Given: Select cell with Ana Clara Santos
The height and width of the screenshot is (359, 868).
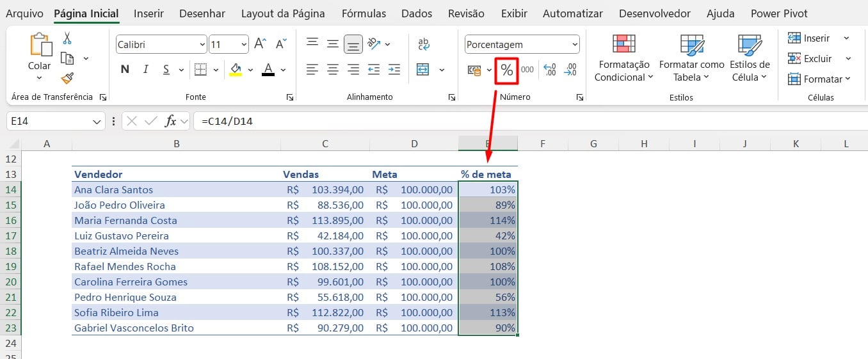Looking at the screenshot, I should [x=113, y=190].
